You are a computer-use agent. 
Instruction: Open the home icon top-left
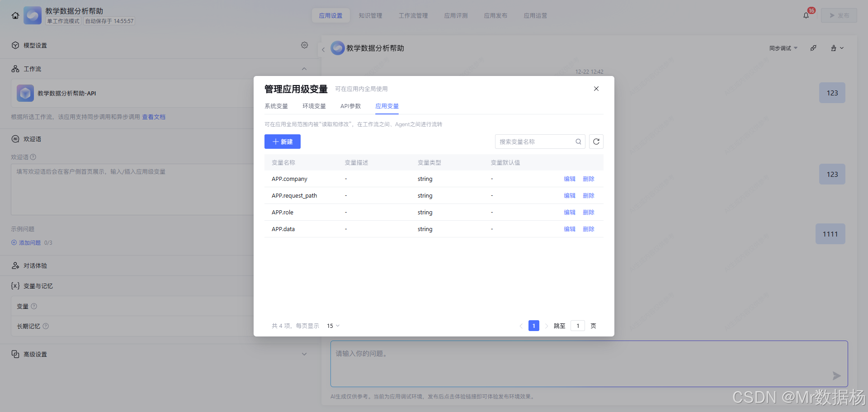[15, 15]
